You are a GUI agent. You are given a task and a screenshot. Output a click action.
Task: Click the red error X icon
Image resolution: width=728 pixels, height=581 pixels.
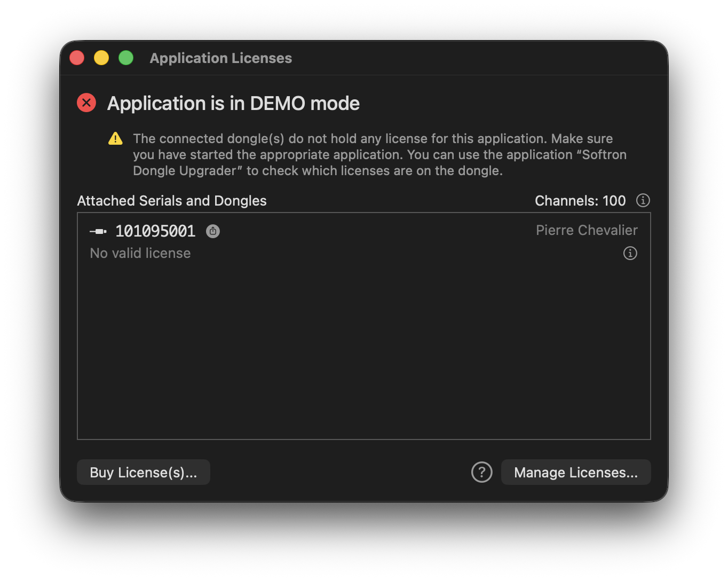tap(86, 103)
